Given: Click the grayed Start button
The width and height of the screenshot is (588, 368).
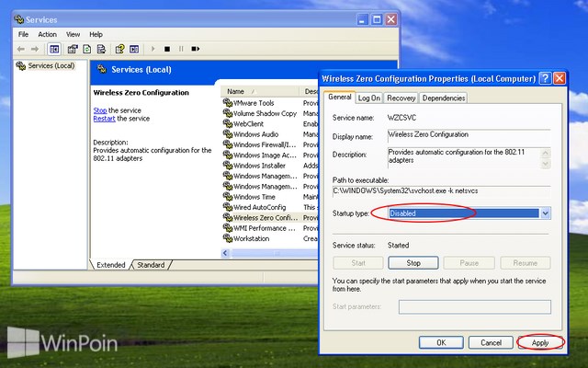Looking at the screenshot, I should click(x=358, y=263).
